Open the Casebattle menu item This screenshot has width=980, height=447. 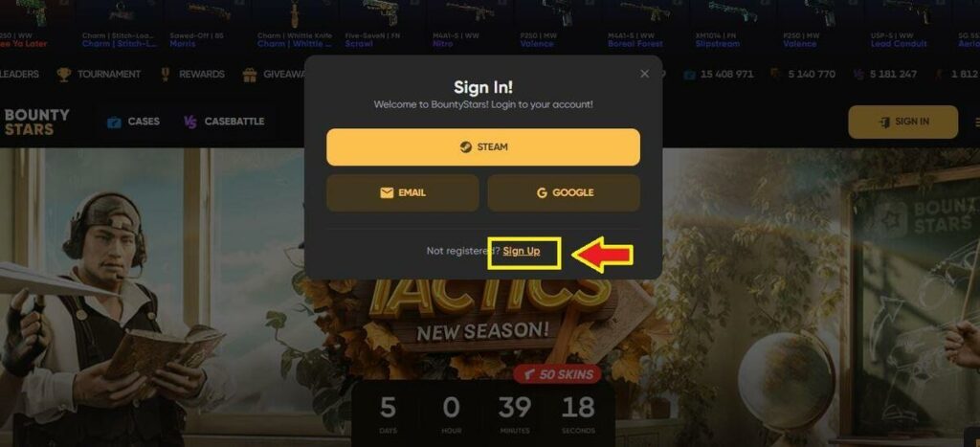click(x=224, y=122)
